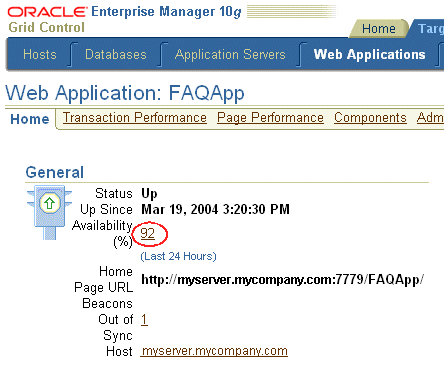Click the availability value 92 link
Image resolution: width=444 pixels, height=376 pixels.
tap(148, 233)
